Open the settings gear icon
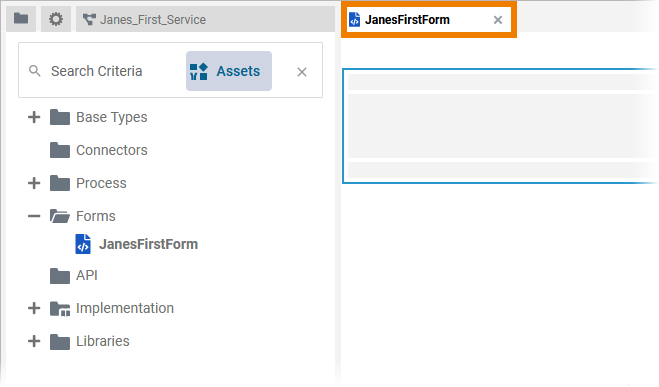The image size is (659, 387). coord(55,19)
